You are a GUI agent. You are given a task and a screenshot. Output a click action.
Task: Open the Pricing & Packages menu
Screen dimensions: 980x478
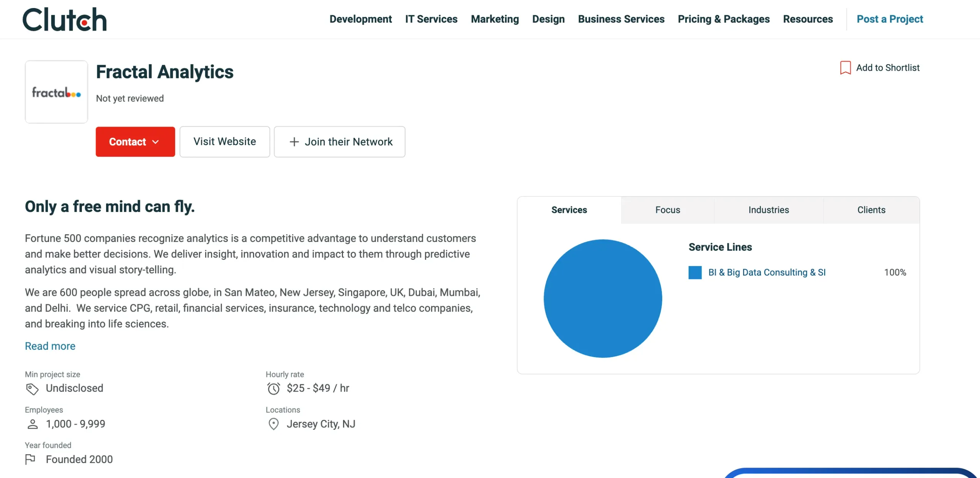724,19
